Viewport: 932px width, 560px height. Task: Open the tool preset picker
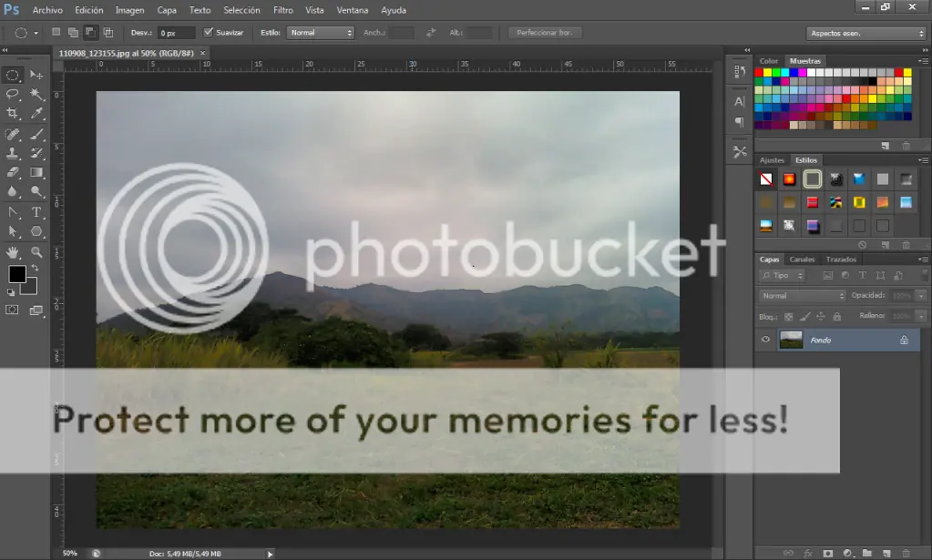[25, 33]
